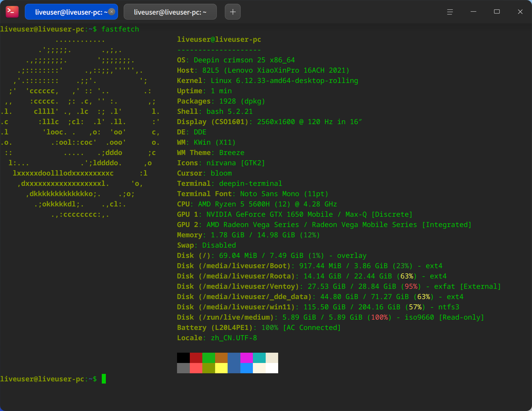This screenshot has height=411, width=532.
Task: Click the black color block
Action: point(183,358)
